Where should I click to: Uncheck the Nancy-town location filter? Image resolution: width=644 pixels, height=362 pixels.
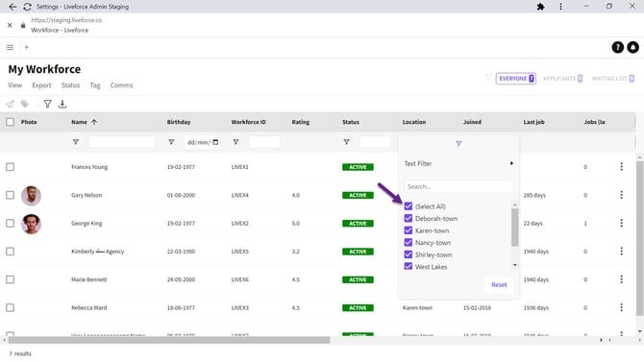tap(409, 242)
